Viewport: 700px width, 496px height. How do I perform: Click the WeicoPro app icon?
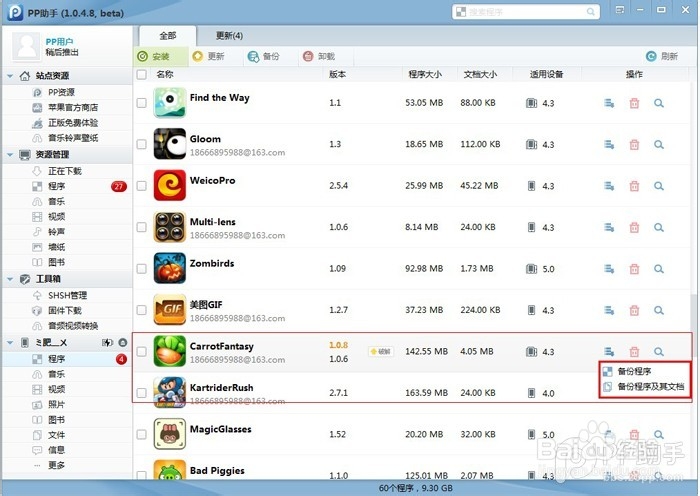[170, 185]
